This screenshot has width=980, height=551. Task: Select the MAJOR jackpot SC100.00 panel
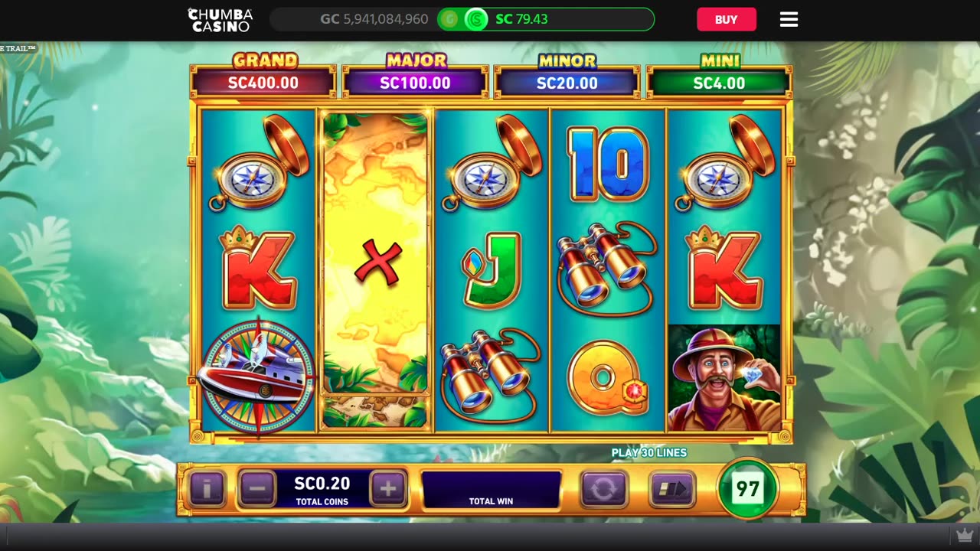coord(415,75)
